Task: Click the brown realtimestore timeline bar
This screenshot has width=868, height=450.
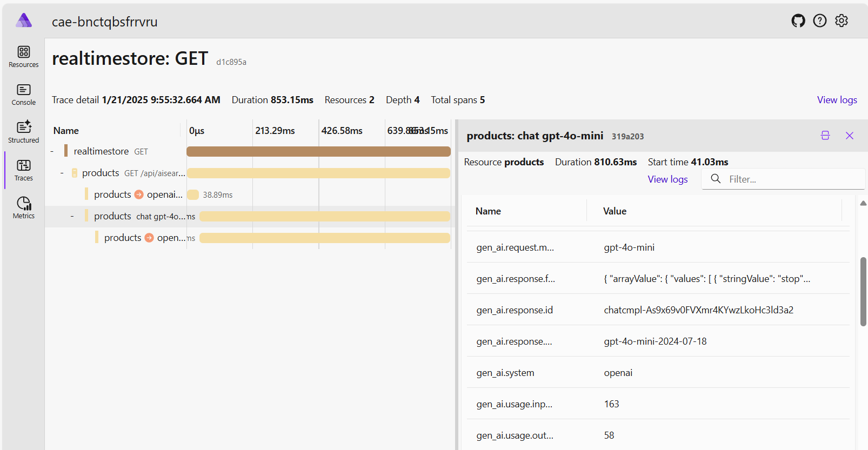Action: click(x=318, y=151)
